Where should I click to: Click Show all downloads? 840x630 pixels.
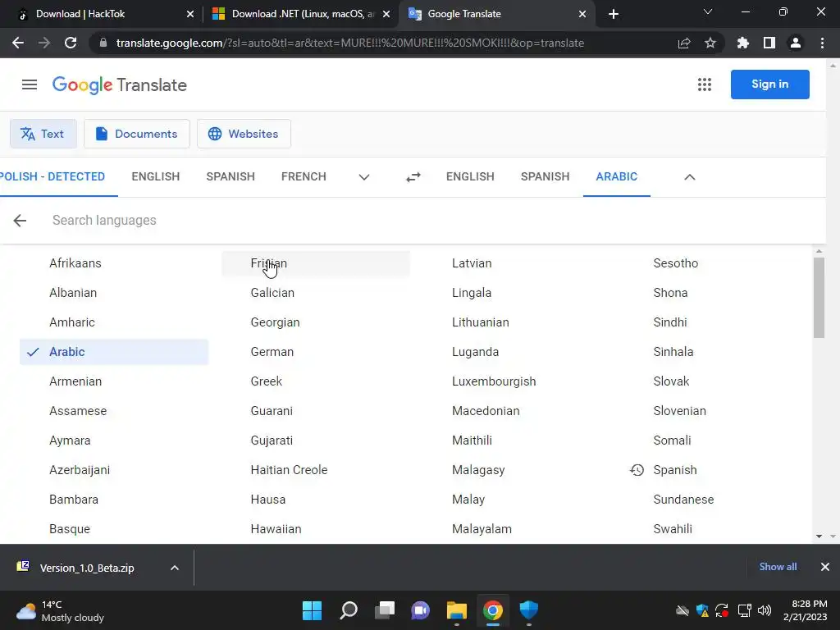click(778, 567)
